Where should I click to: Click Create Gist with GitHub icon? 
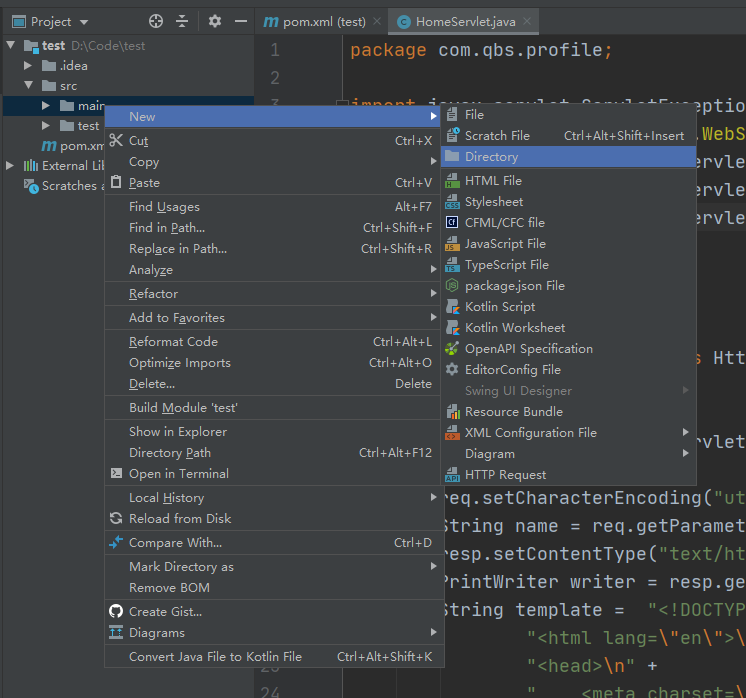coord(165,611)
